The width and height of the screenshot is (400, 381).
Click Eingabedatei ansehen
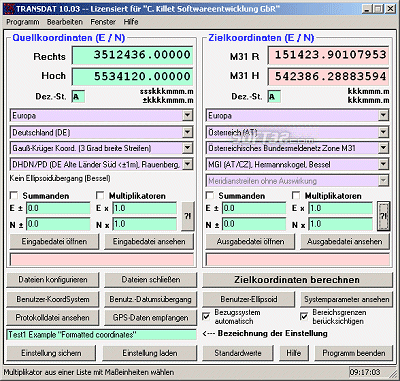[149, 241]
